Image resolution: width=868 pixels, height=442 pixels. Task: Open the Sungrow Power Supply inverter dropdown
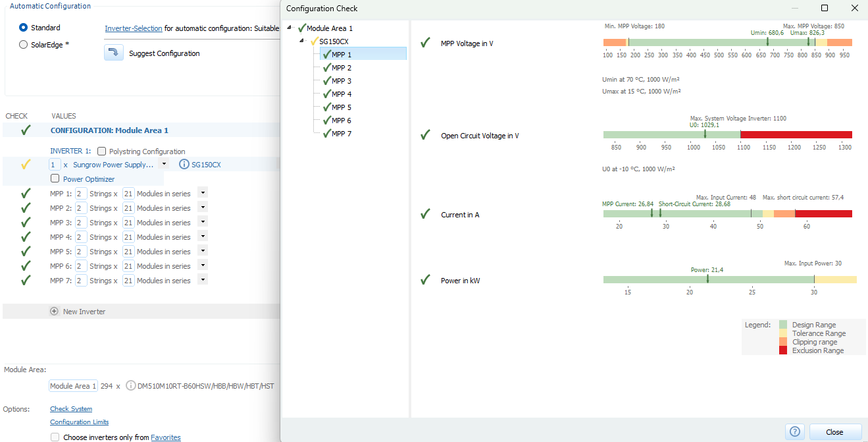164,164
